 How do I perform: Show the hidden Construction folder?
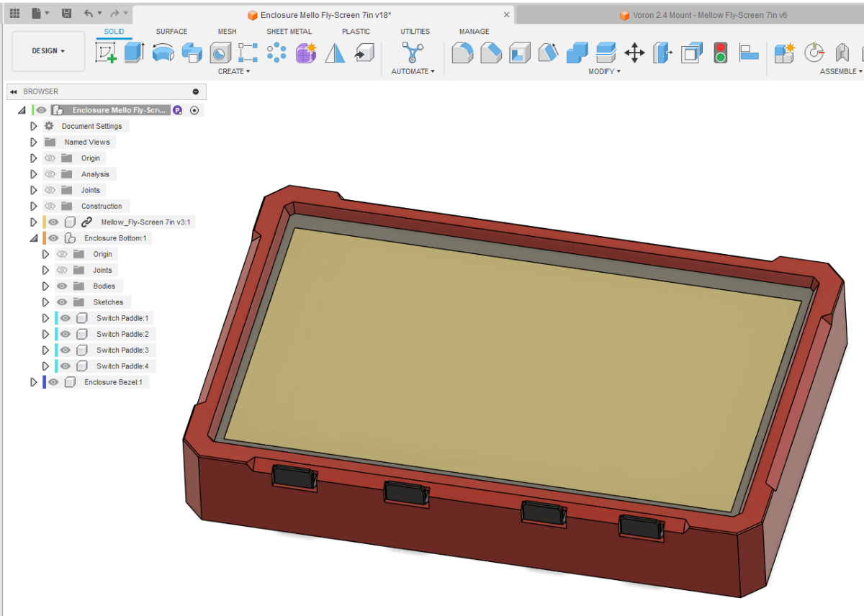click(x=50, y=206)
